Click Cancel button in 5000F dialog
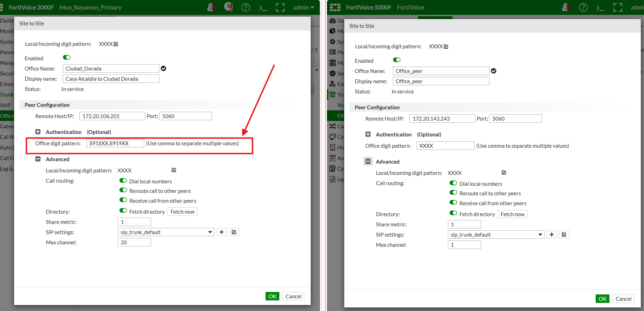 (624, 299)
